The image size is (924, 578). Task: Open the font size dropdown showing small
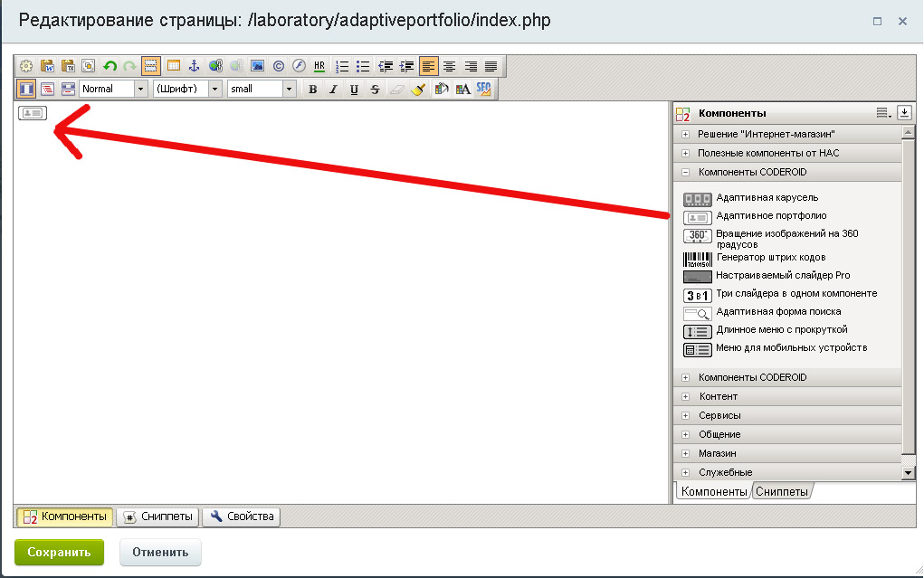pos(290,89)
